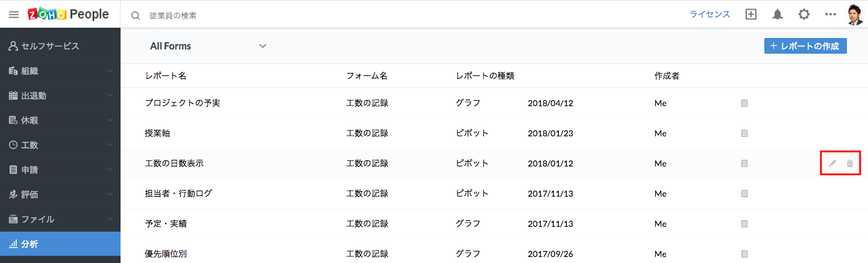This screenshot has height=263, width=868.
Task: Click document icon in 予定・実績 row
Action: (x=744, y=224)
